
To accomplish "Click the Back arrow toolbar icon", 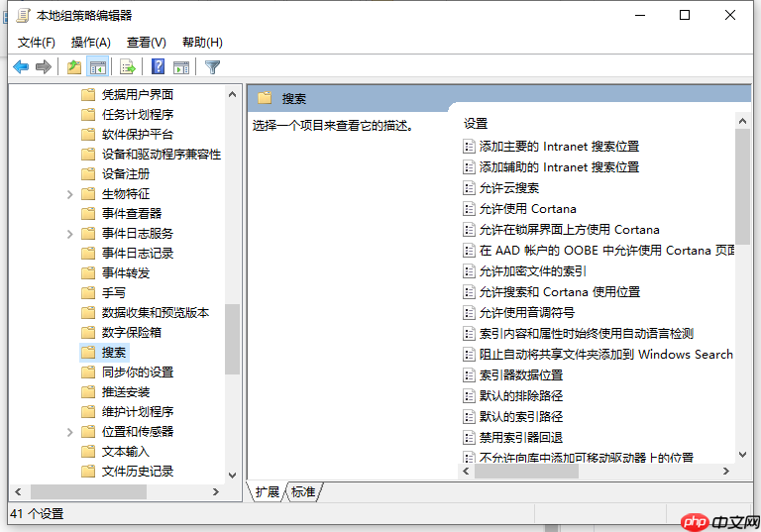I will pos(21,66).
